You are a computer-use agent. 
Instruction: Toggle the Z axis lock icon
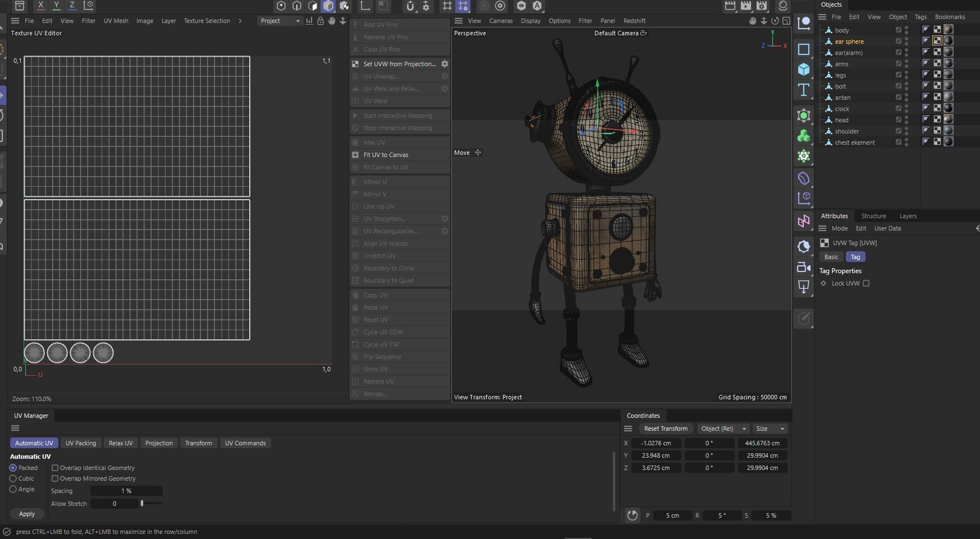pyautogui.click(x=72, y=6)
